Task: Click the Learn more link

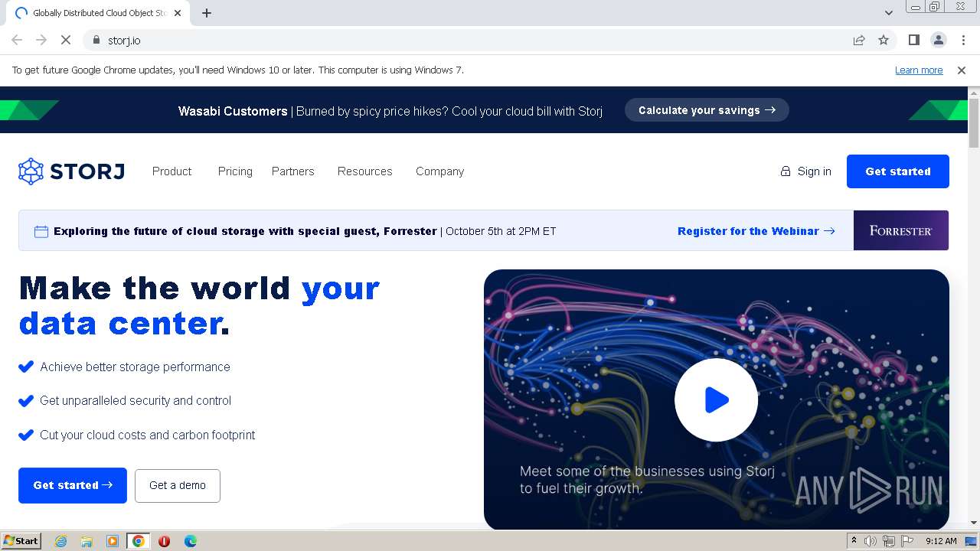Action: pyautogui.click(x=919, y=70)
